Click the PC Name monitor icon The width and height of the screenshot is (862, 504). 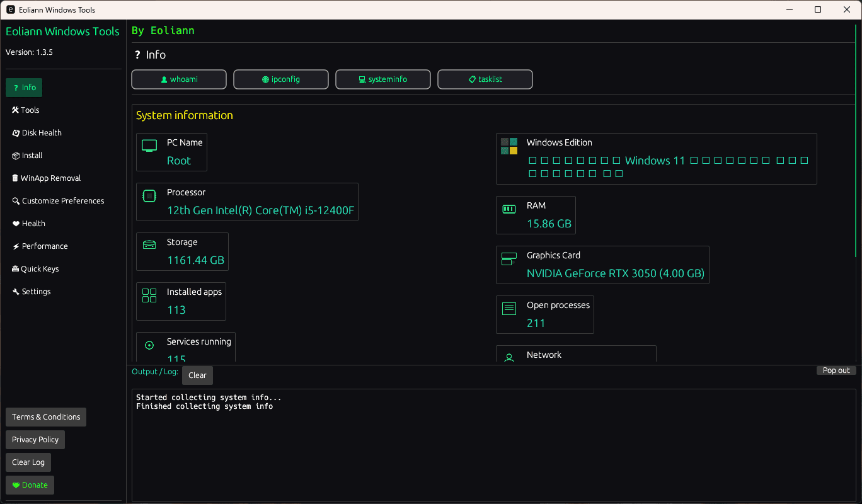tap(149, 146)
